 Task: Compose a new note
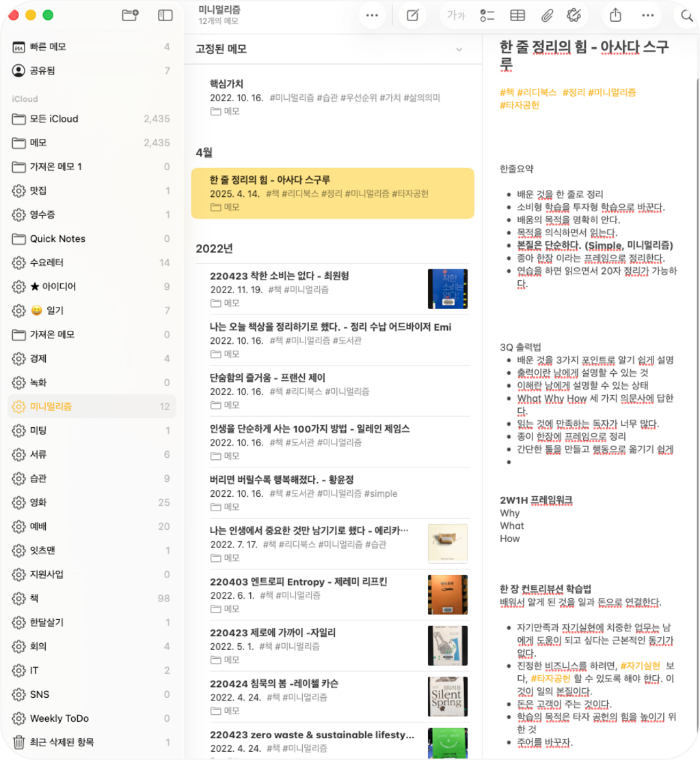(x=413, y=15)
